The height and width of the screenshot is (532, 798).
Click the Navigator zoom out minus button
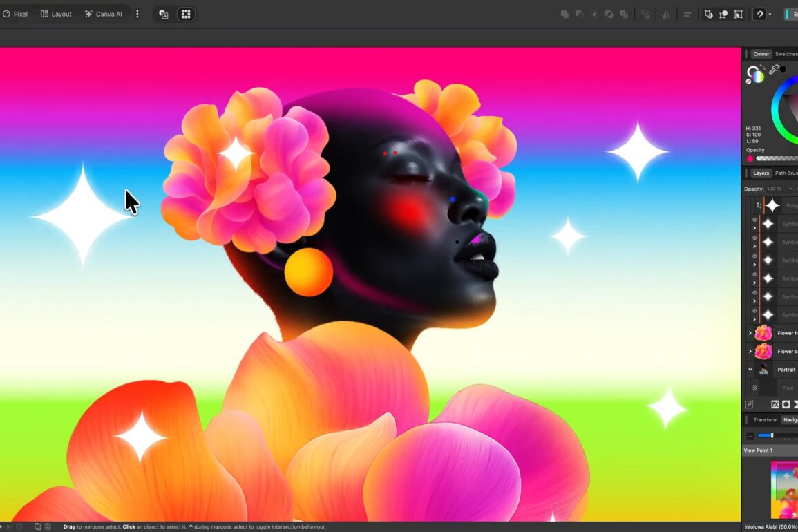point(750,436)
